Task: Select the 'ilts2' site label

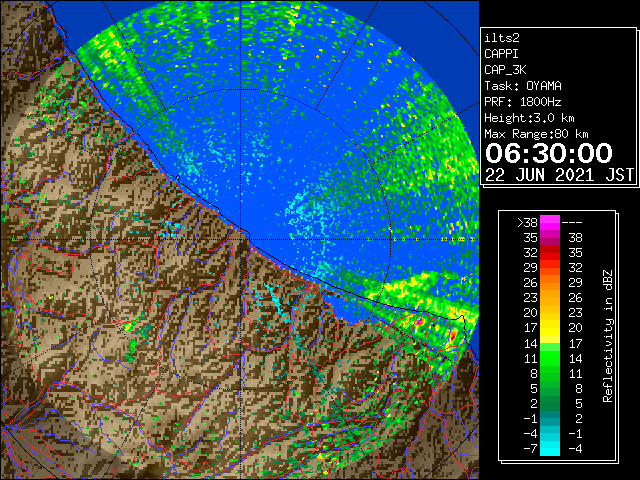Action: pos(502,38)
